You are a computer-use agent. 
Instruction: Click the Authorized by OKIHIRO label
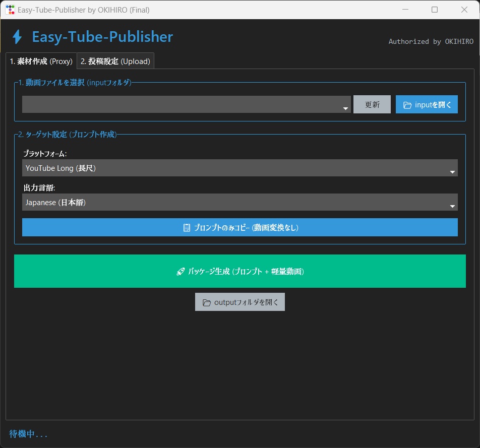431,41
